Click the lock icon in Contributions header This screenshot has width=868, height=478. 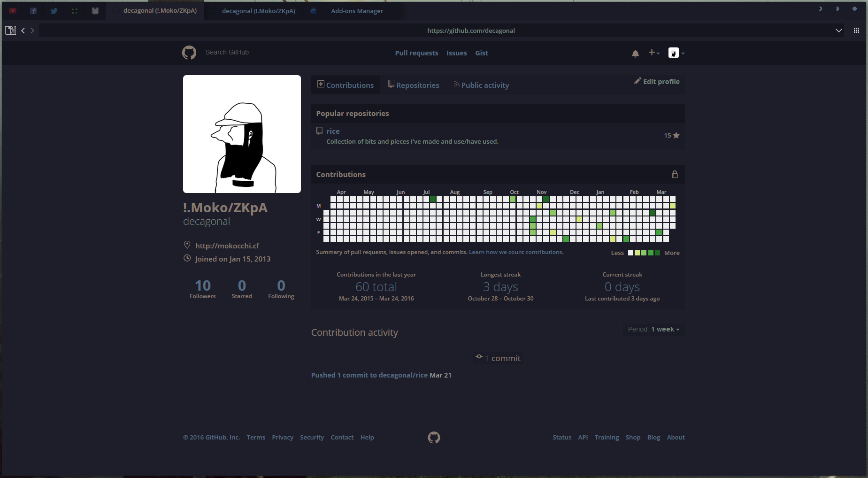[x=675, y=174]
